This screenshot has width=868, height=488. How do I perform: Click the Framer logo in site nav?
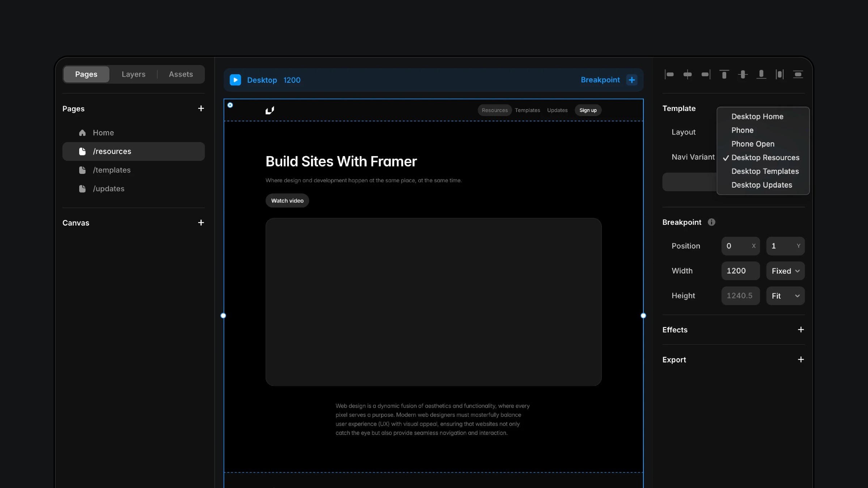tap(270, 110)
